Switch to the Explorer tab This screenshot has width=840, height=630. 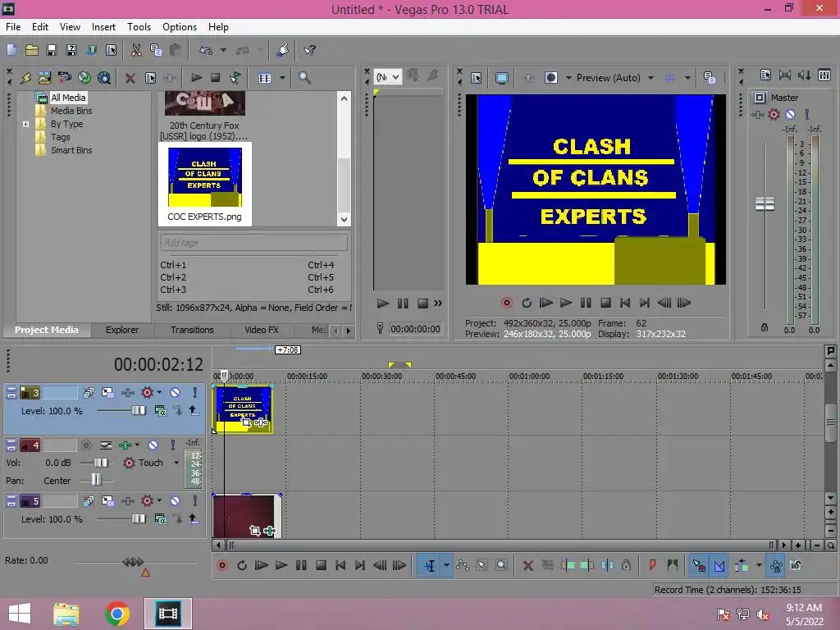pyautogui.click(x=121, y=330)
